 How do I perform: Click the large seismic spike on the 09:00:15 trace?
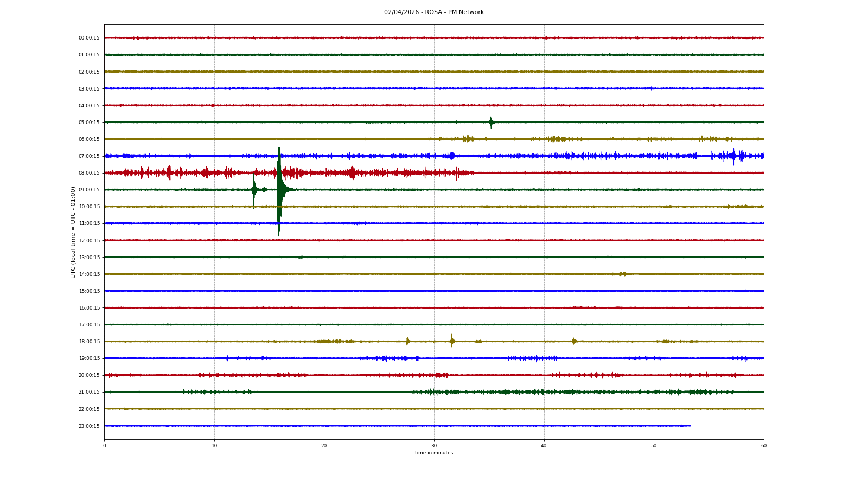click(279, 190)
